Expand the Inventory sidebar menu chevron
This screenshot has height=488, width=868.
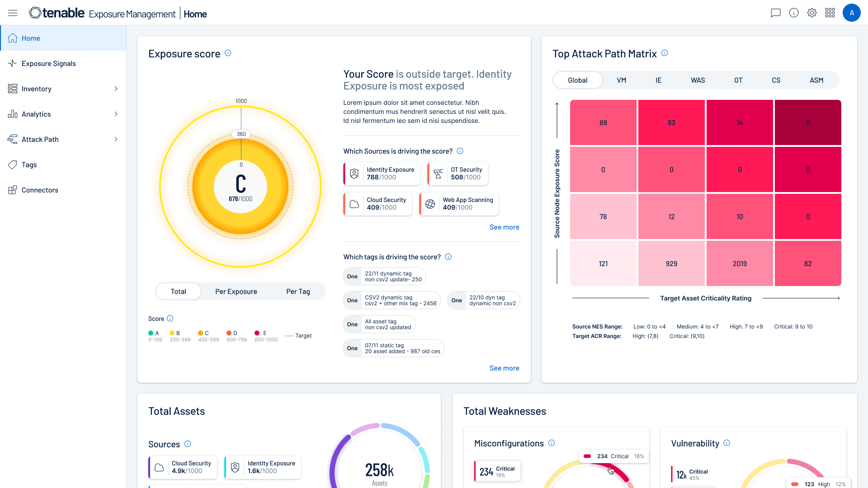coord(116,89)
